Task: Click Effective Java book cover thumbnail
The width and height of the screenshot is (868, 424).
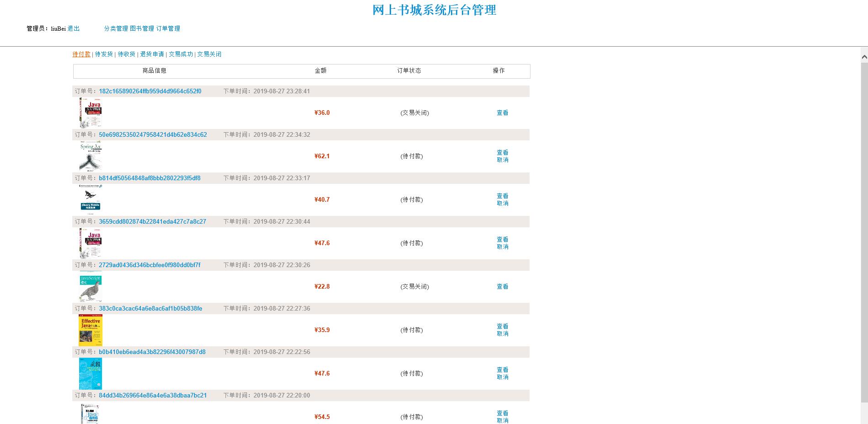Action: click(x=91, y=330)
